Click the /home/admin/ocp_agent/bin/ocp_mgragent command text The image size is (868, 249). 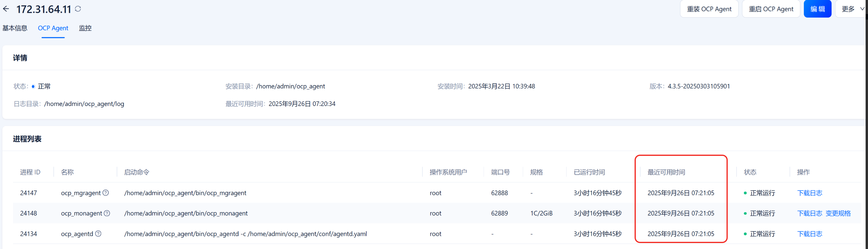(185, 193)
